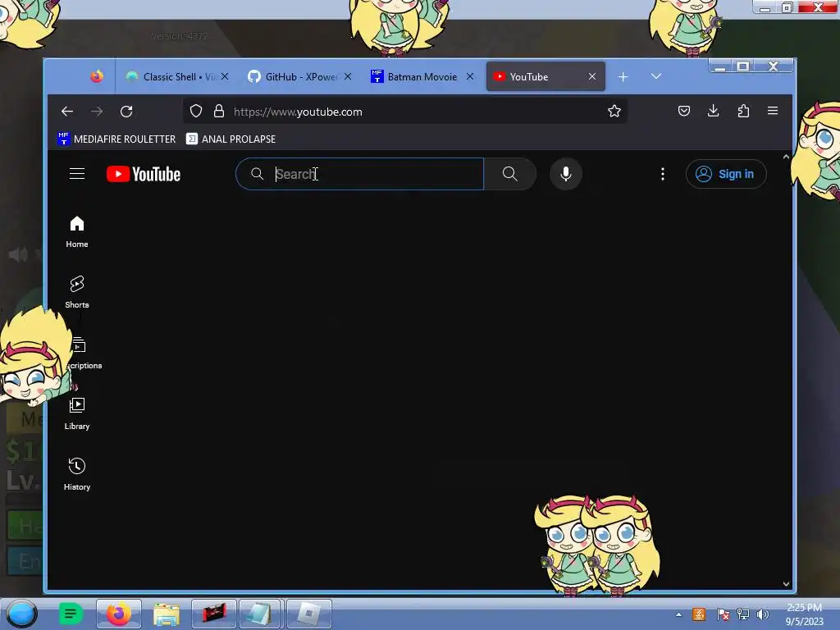Screen dimensions: 840x630
Task: Open the Firefox downloads panel
Action: [x=713, y=111]
